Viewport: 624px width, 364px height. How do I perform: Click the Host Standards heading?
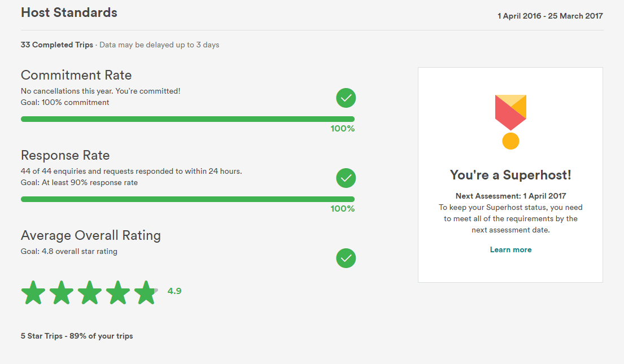(x=69, y=12)
